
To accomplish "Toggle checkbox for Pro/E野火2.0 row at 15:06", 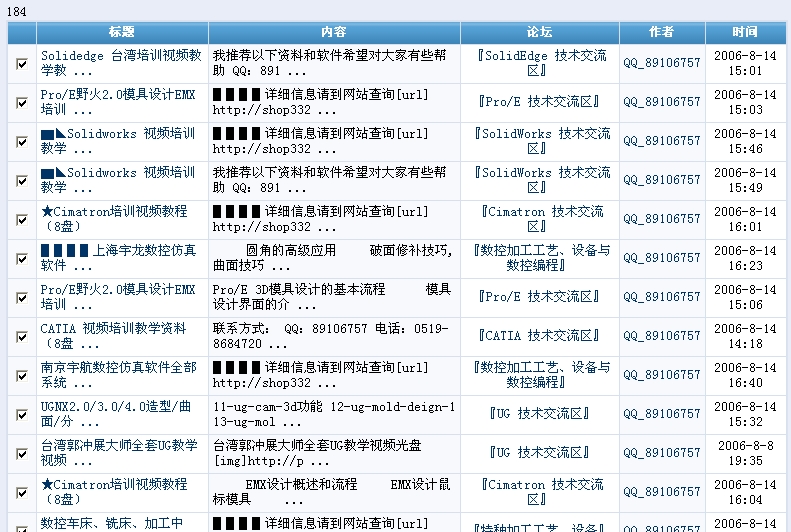I will [x=22, y=298].
